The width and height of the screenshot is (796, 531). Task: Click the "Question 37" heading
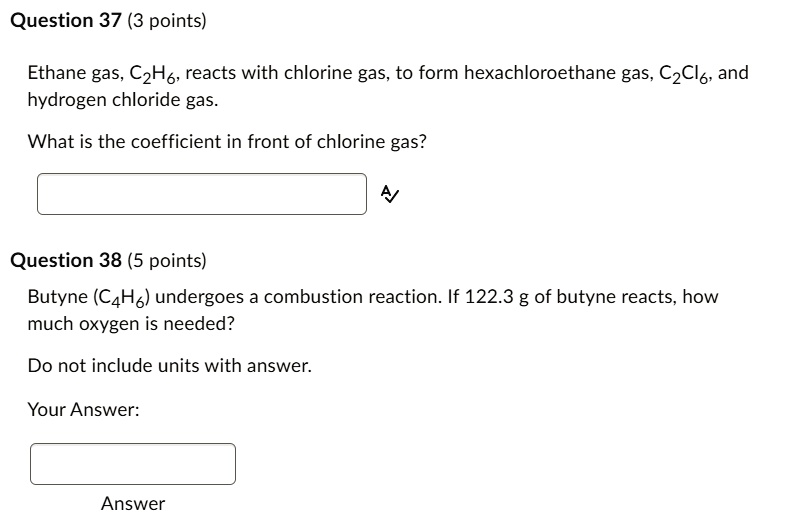tap(66, 20)
